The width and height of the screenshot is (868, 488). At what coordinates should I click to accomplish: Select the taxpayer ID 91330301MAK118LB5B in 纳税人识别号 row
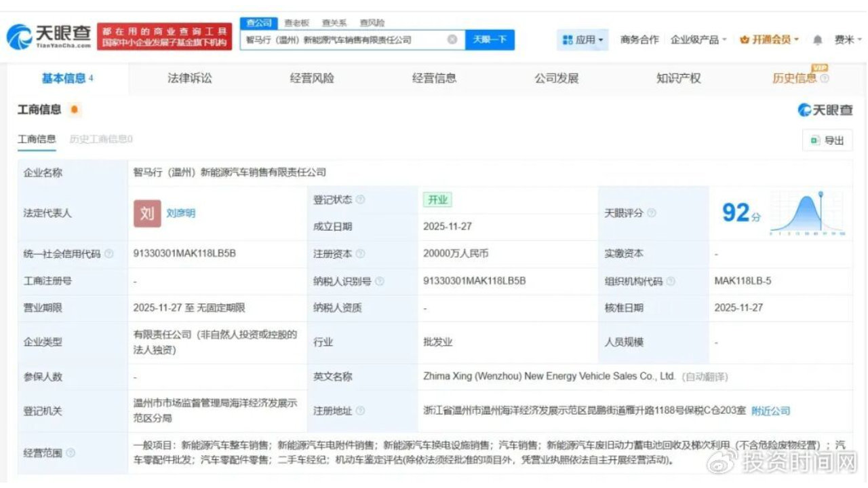pyautogui.click(x=475, y=280)
